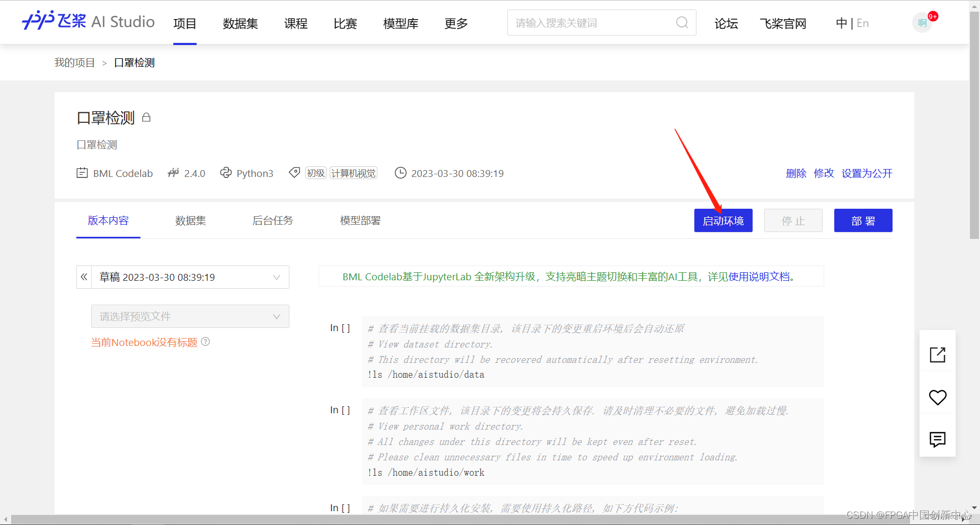The height and width of the screenshot is (525, 980).
Task: Open the 论坛 link
Action: tap(726, 23)
